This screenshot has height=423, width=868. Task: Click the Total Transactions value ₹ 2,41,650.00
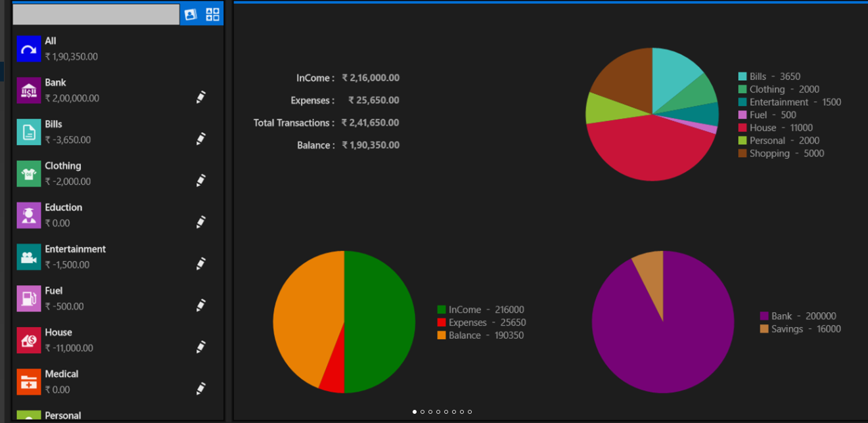[371, 122]
